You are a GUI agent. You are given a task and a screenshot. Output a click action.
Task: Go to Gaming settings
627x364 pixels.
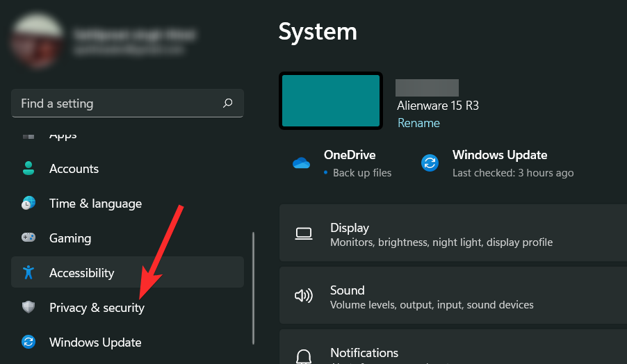pos(70,238)
